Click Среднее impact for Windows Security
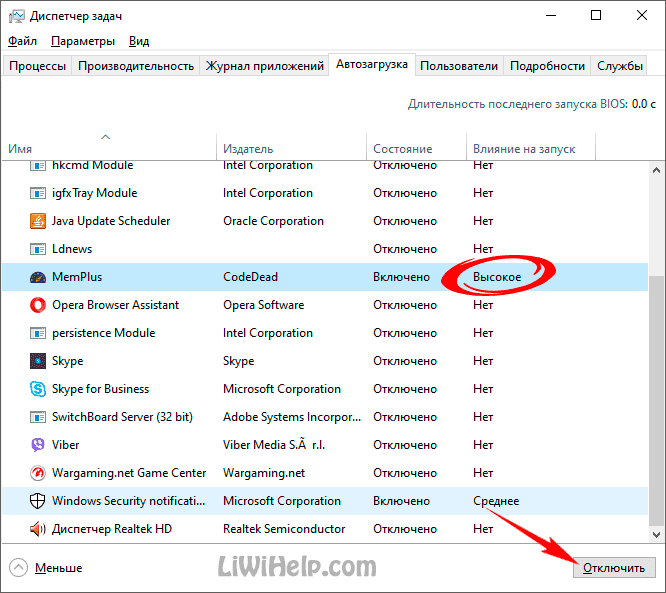The height and width of the screenshot is (593, 666). 496,501
